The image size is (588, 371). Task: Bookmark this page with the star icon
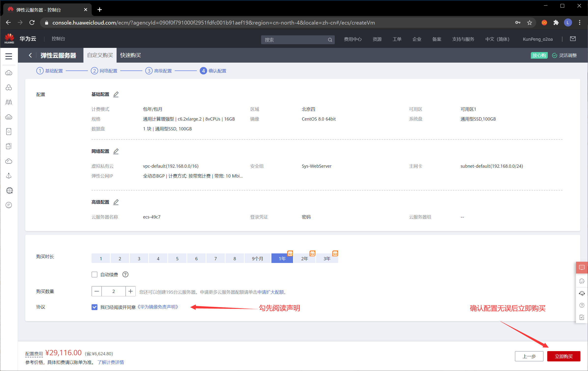pos(530,23)
